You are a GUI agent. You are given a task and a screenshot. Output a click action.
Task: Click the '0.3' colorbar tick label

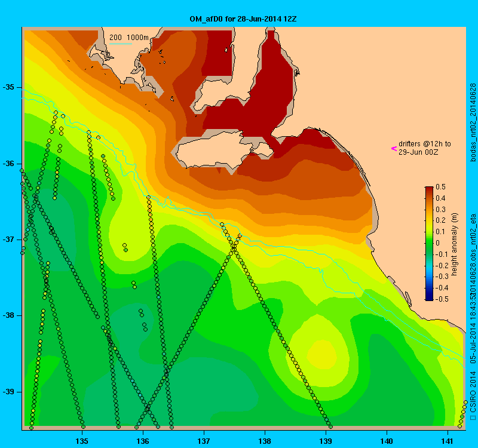pyautogui.click(x=440, y=210)
